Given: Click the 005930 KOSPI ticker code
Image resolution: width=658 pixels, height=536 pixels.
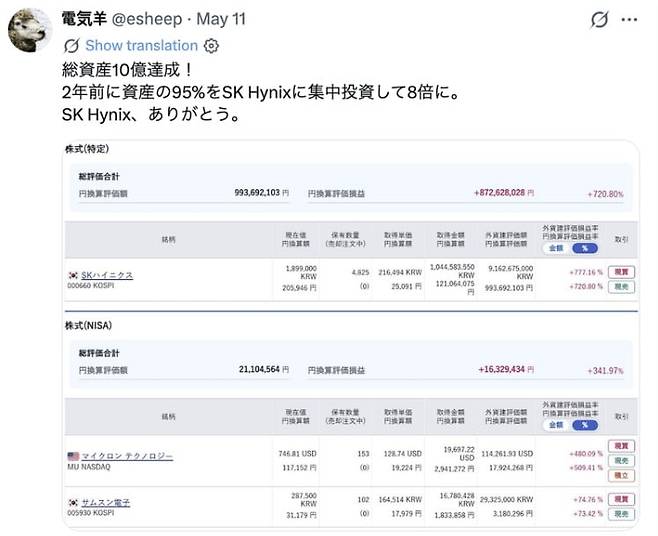Looking at the screenshot, I should (91, 513).
